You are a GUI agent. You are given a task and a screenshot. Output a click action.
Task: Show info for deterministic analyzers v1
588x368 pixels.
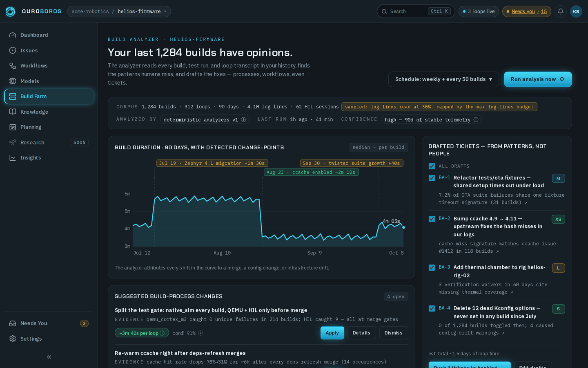(243, 120)
